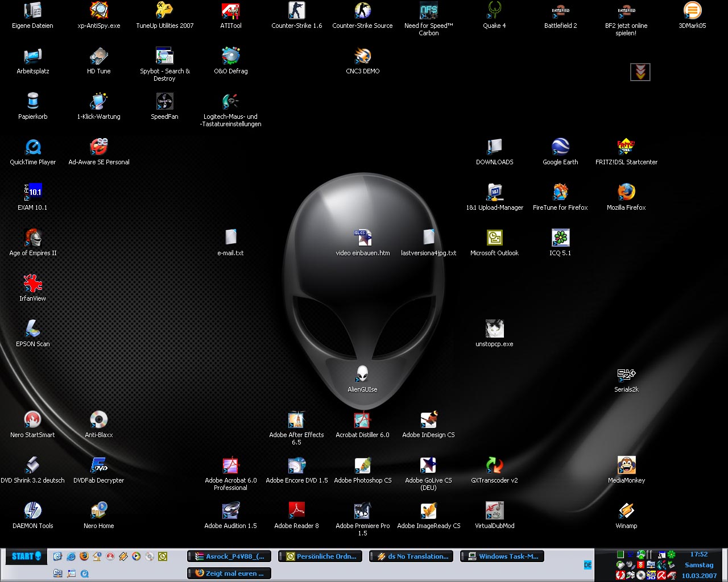The image size is (728, 582).
Task: Launch the Nero StartSmart icon
Action: (x=32, y=425)
